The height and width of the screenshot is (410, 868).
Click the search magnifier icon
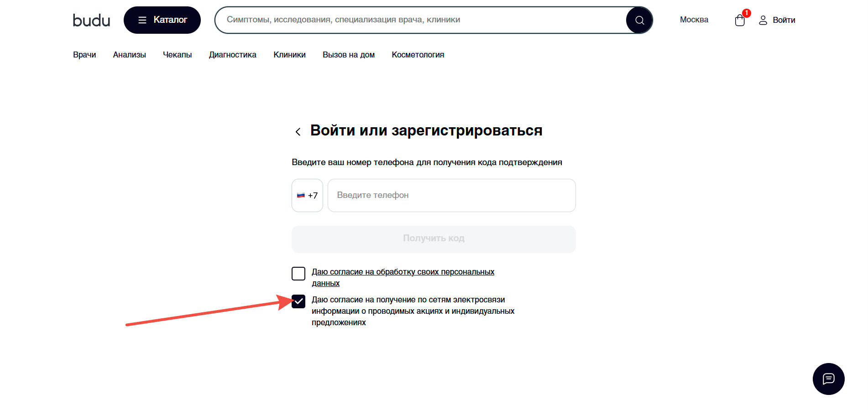[639, 20]
